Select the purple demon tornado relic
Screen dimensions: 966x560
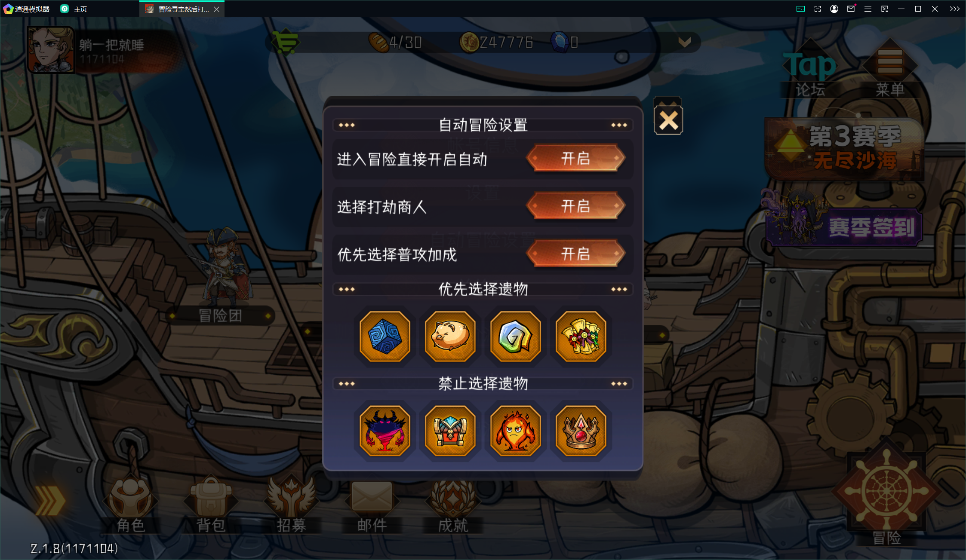385,431
